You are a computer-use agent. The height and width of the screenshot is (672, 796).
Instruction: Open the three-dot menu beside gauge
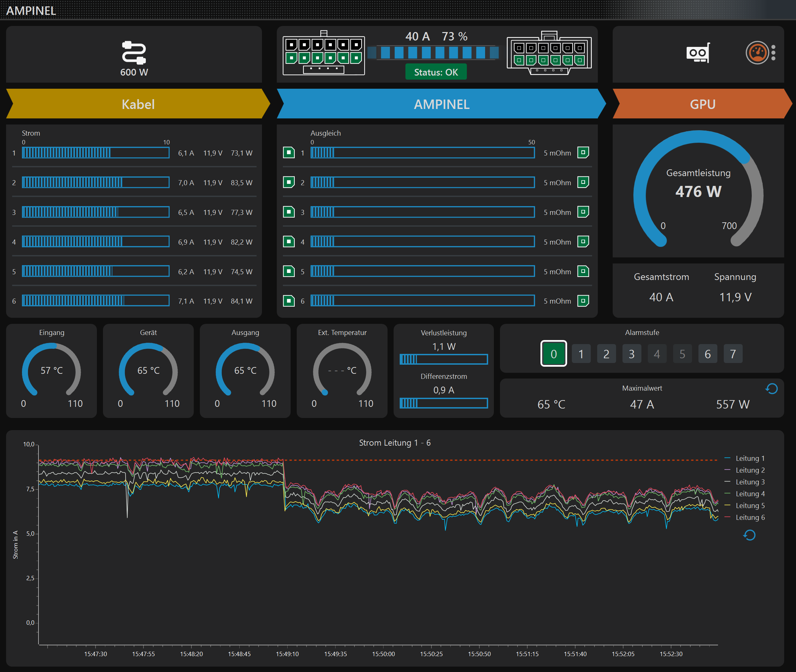pos(773,53)
